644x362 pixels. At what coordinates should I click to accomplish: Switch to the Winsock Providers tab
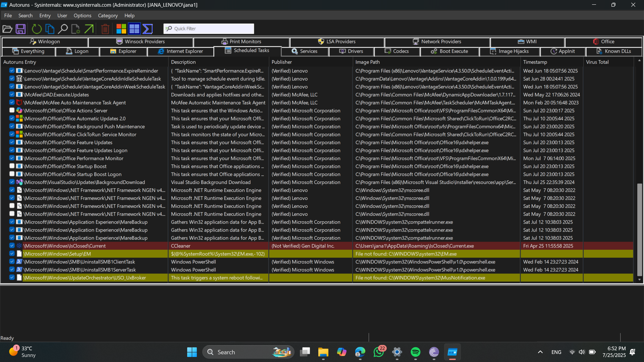click(141, 42)
